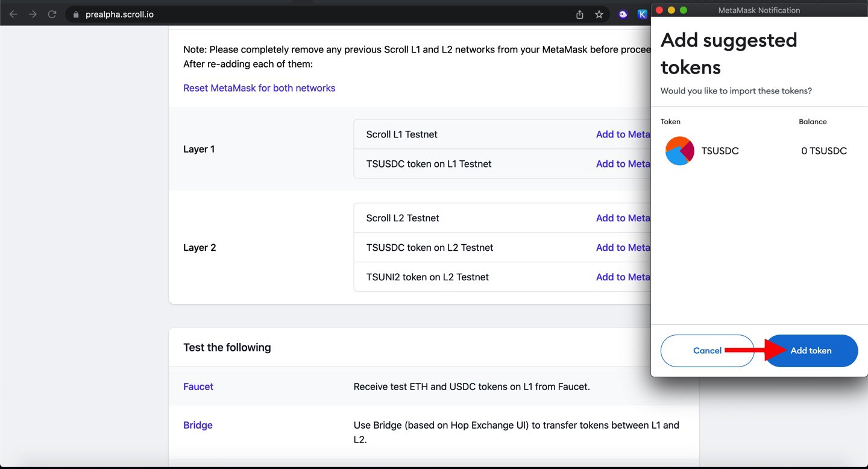Click Would you like to import text
The height and width of the screenshot is (469, 868).
tap(736, 91)
